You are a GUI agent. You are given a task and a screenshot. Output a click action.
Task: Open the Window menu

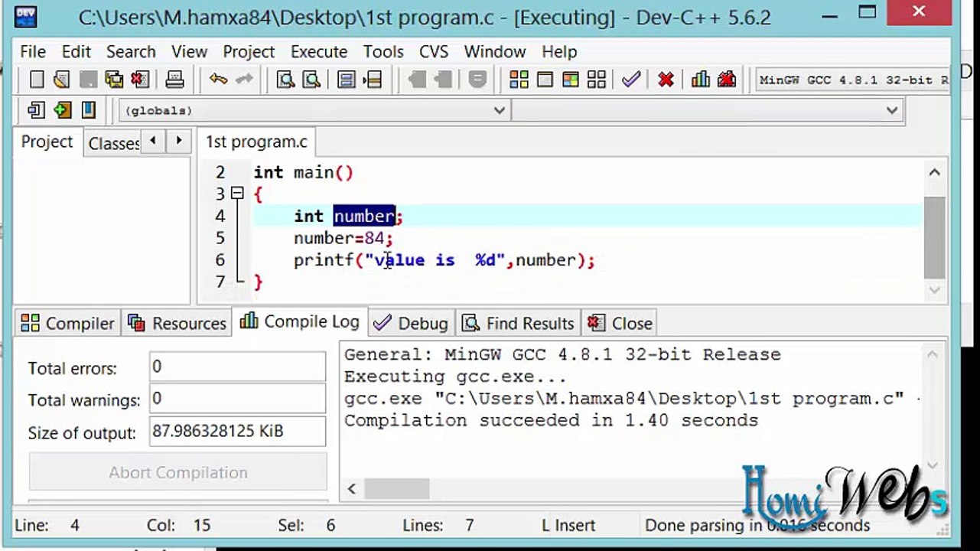click(x=495, y=51)
